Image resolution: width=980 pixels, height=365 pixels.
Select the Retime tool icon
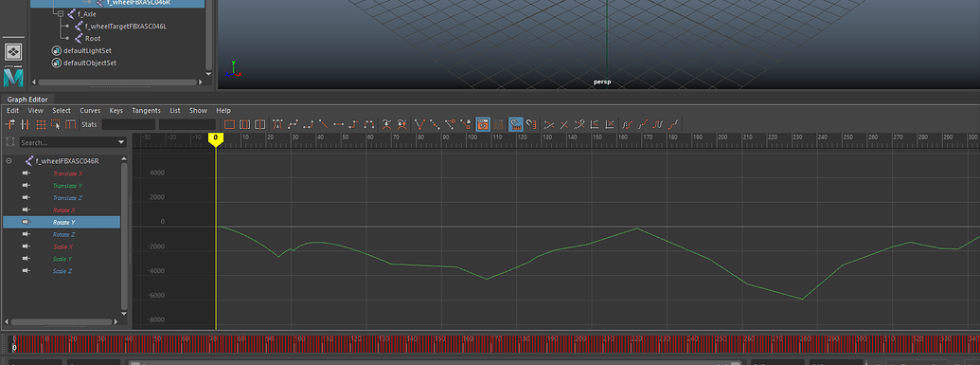[71, 124]
